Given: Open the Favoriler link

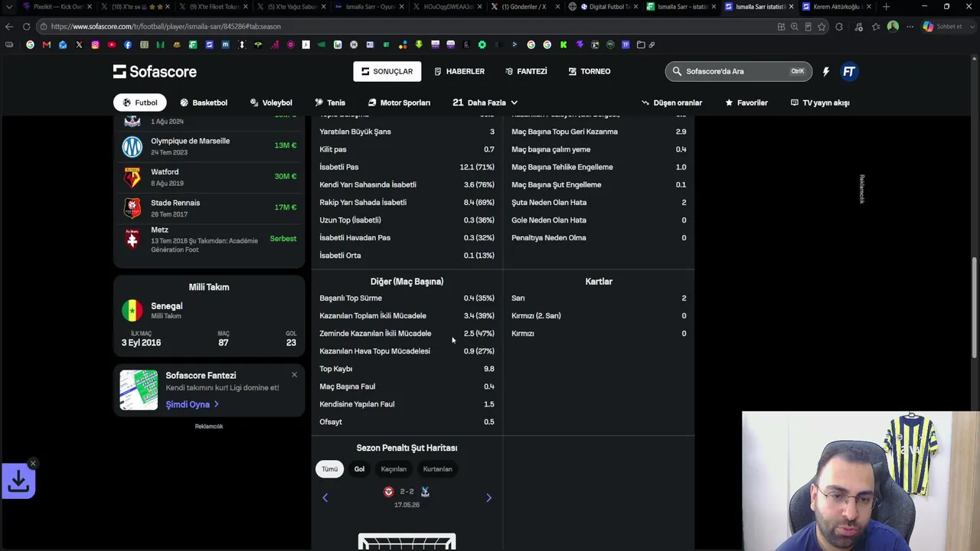Looking at the screenshot, I should point(746,103).
